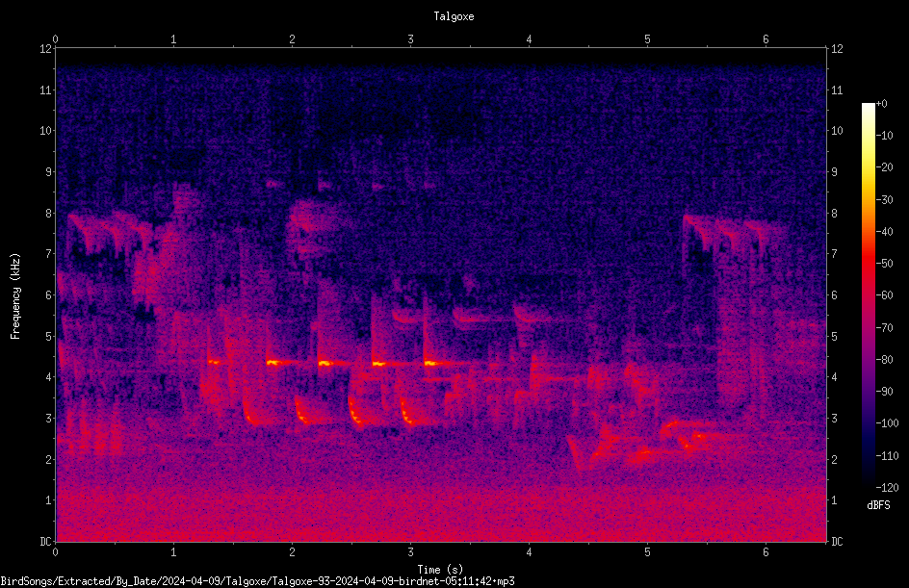
Task: Click the 12 kHz label on right axis
Action: [837, 49]
